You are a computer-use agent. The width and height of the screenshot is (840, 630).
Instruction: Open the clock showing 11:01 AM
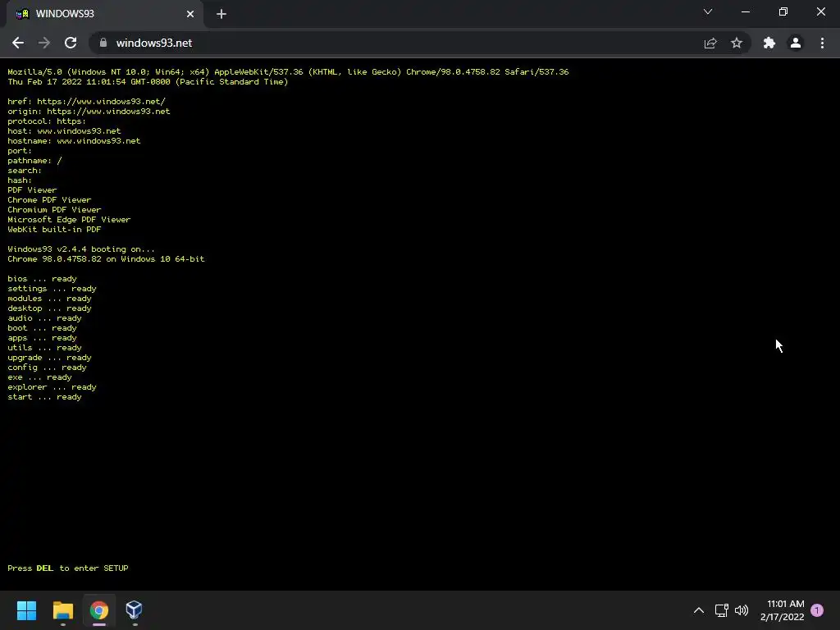(x=783, y=610)
